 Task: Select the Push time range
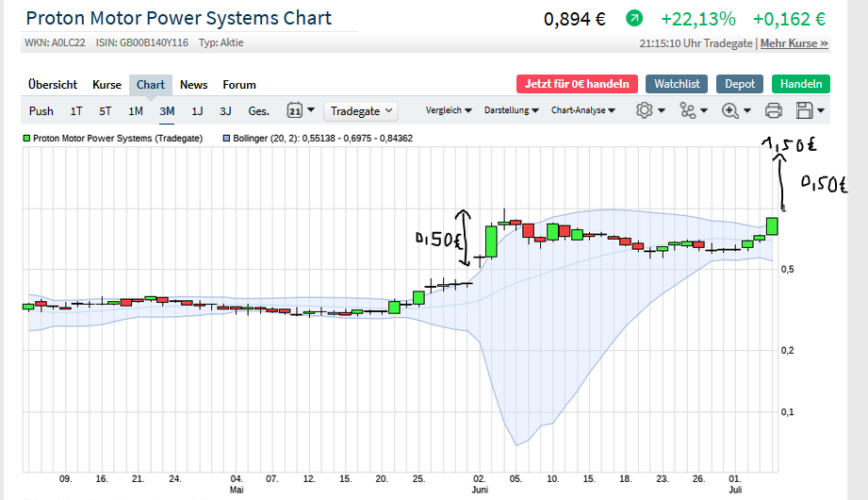(x=41, y=111)
